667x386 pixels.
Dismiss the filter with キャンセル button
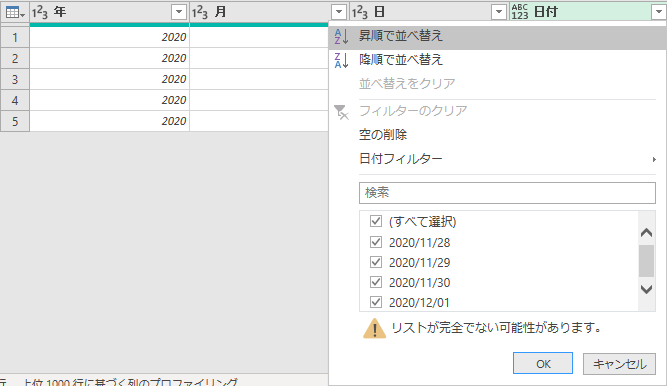click(619, 364)
